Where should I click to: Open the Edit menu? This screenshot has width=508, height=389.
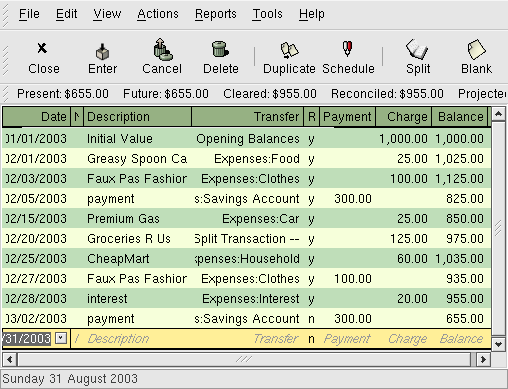66,14
